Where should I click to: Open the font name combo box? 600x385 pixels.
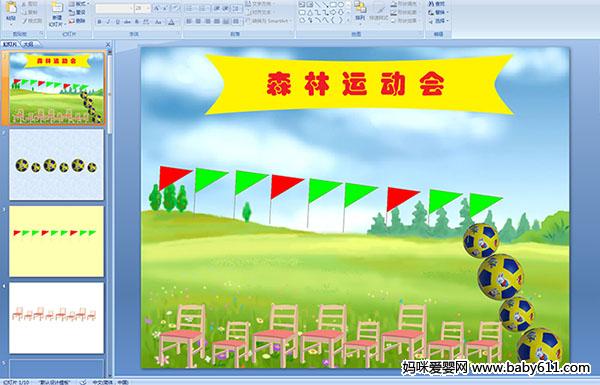pyautogui.click(x=114, y=8)
